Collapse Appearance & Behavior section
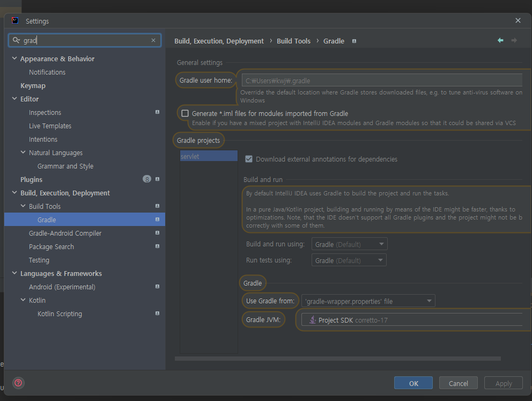The image size is (532, 401). click(14, 59)
